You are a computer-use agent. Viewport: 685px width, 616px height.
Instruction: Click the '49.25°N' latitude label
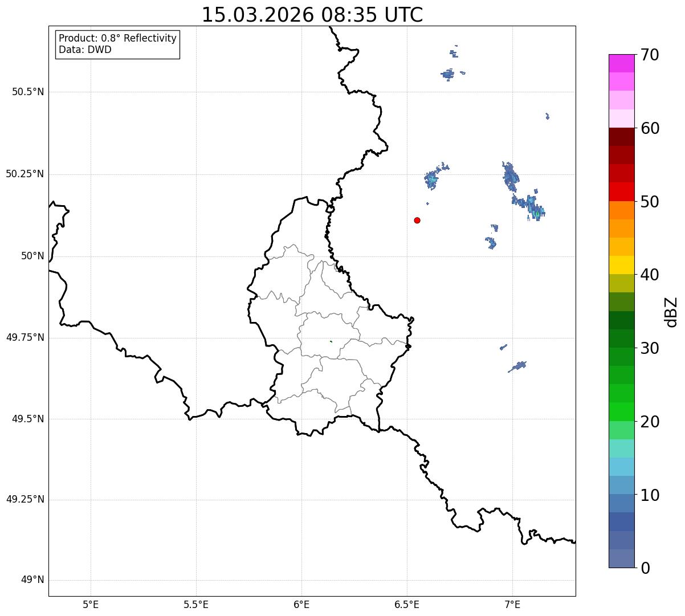(x=25, y=500)
